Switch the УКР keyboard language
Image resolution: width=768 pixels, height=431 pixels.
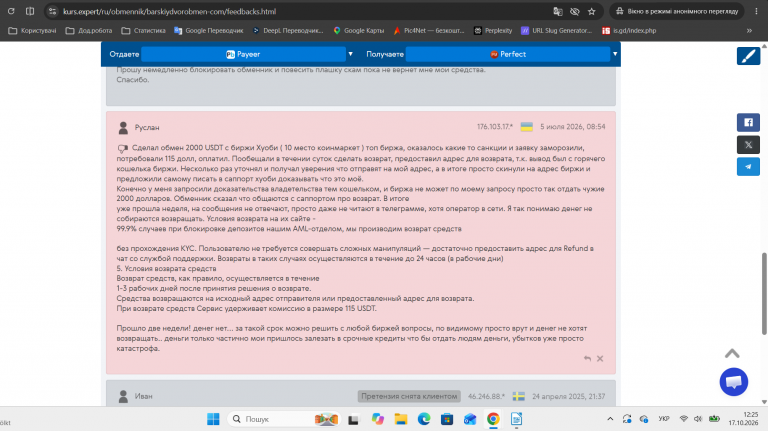point(664,419)
